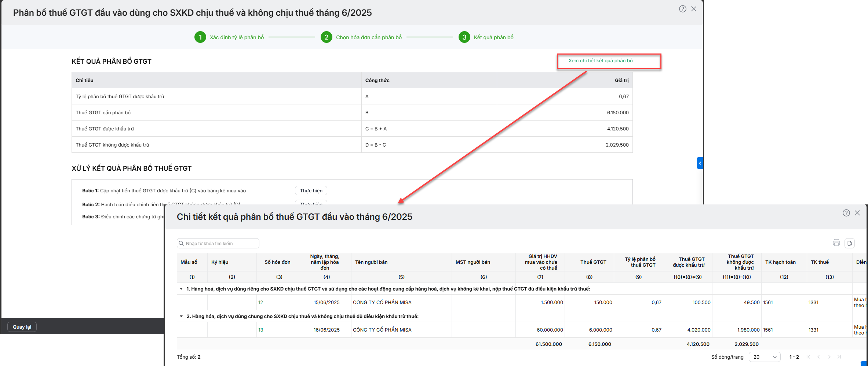Click Tên người bán column header
Image resolution: width=868 pixels, height=366 pixels.
pos(401,262)
